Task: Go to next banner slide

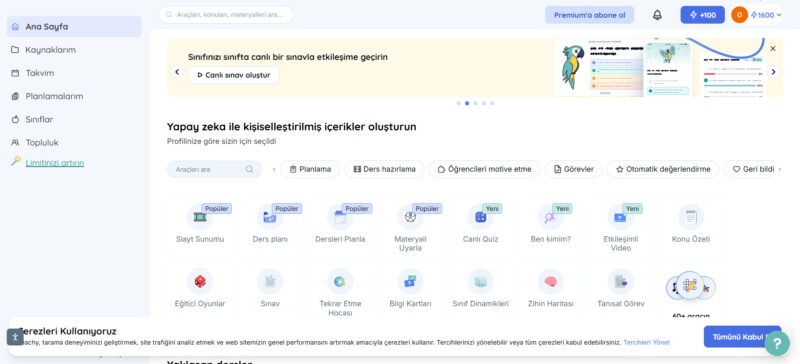Action: pyautogui.click(x=773, y=72)
